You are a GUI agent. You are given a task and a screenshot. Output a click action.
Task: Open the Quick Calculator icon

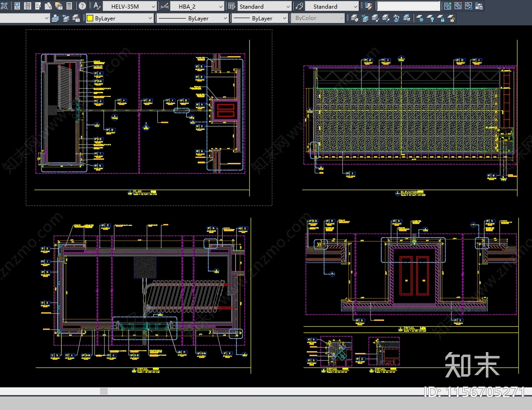(x=69, y=6)
